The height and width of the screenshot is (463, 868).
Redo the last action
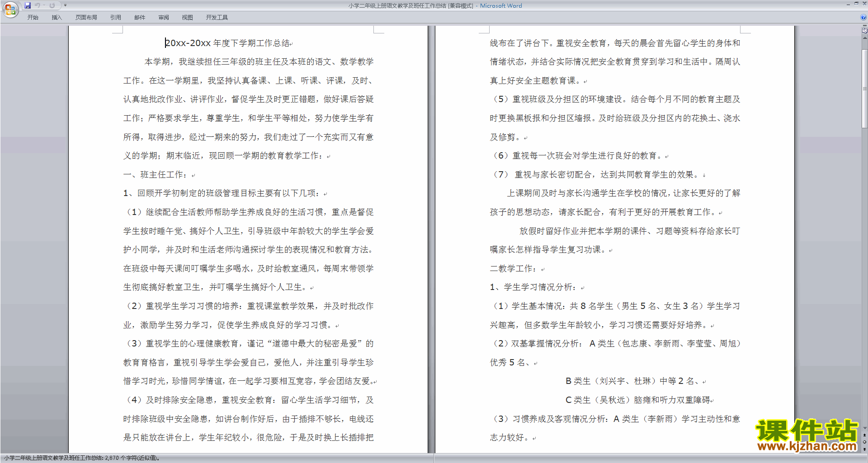pos(52,5)
